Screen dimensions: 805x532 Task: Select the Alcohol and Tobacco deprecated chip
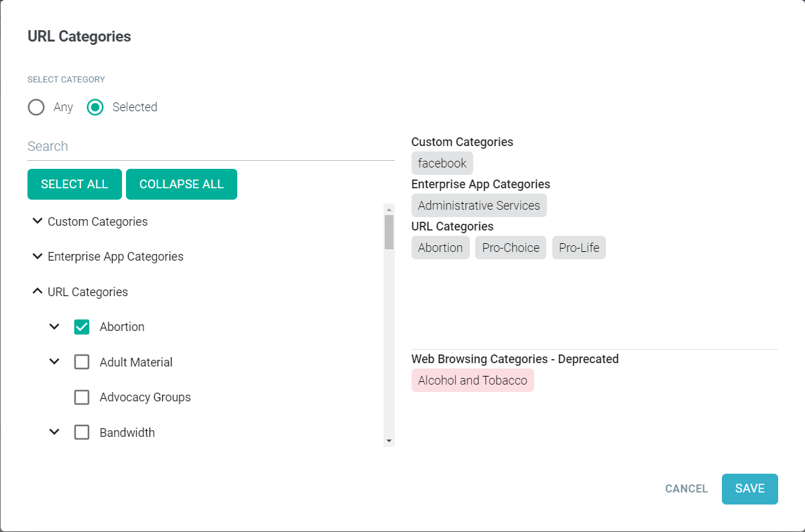tap(473, 380)
